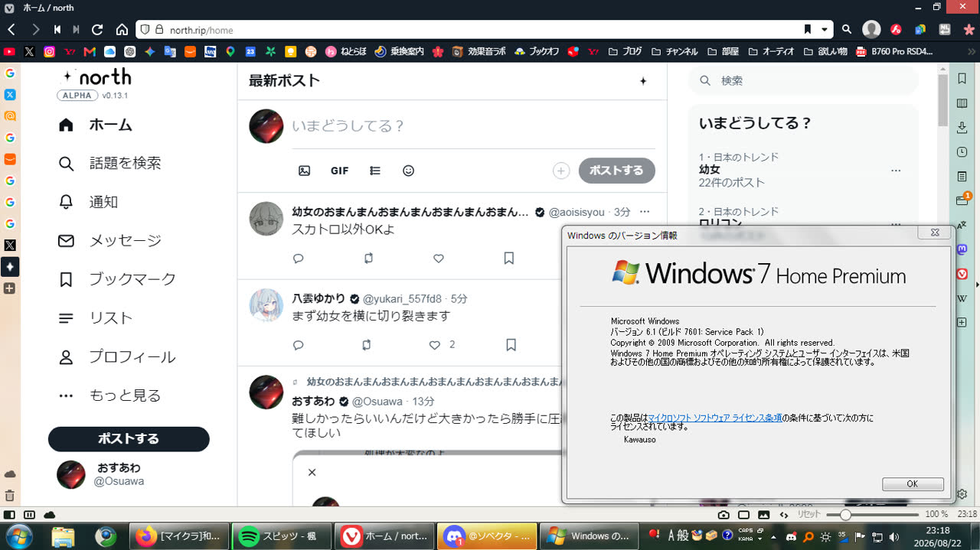Add a poll using the list icon
The width and height of the screenshot is (980, 550).
pos(375,171)
